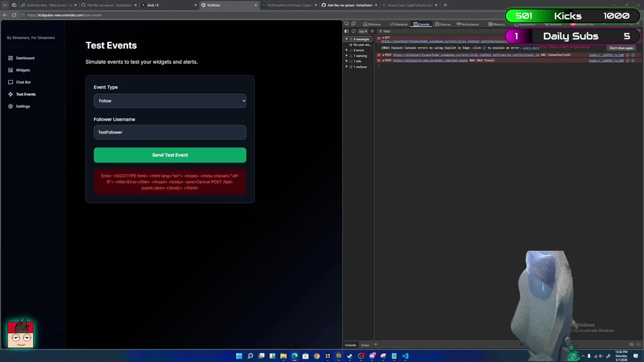This screenshot has width=644, height=362.
Task: Open the console context 'top' dropdown
Action: [x=363, y=31]
